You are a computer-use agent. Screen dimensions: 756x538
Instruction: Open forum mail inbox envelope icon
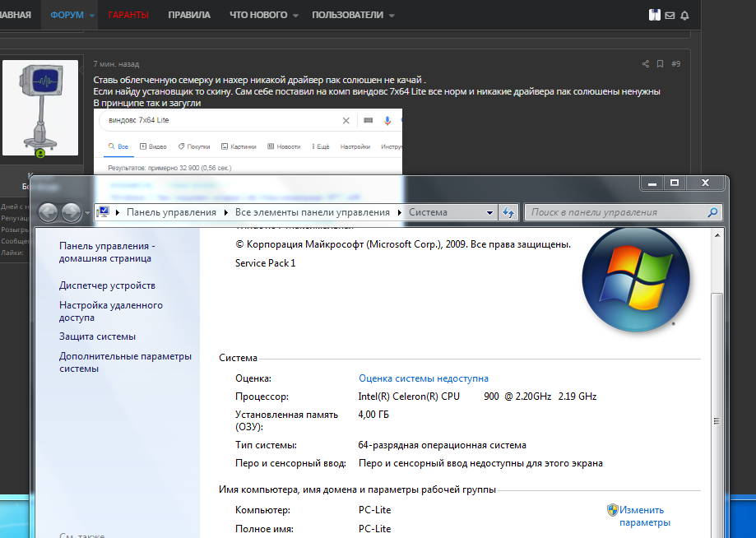tap(670, 16)
